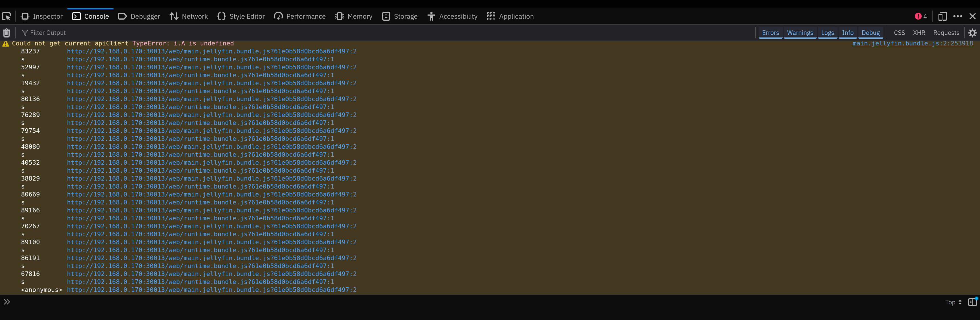Toggle responsive design mode icon
980x320 pixels.
point(942,16)
